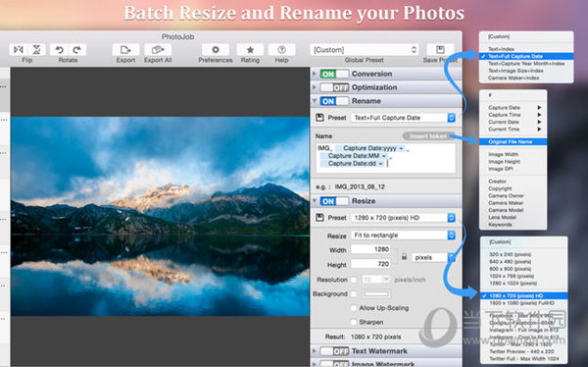Open the Fit to rectangle dropdown

403,236
